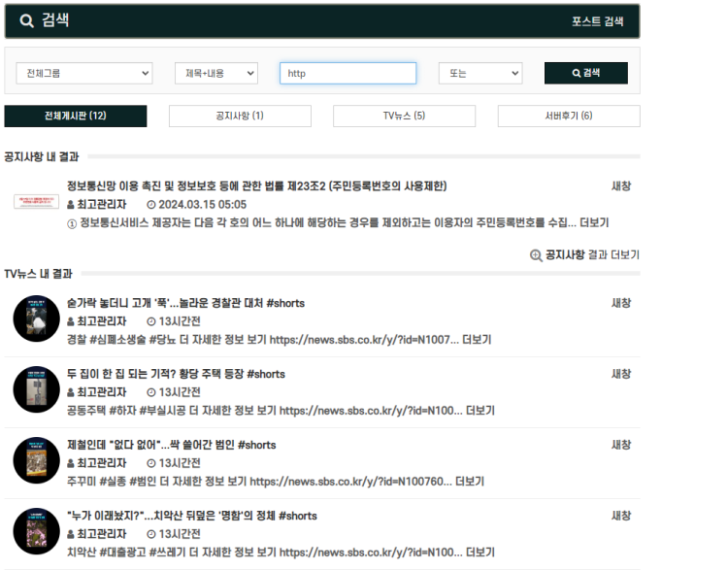Click thumbnail of 제철인데 없다 없어 post
This screenshot has width=728, height=570.
(37, 460)
